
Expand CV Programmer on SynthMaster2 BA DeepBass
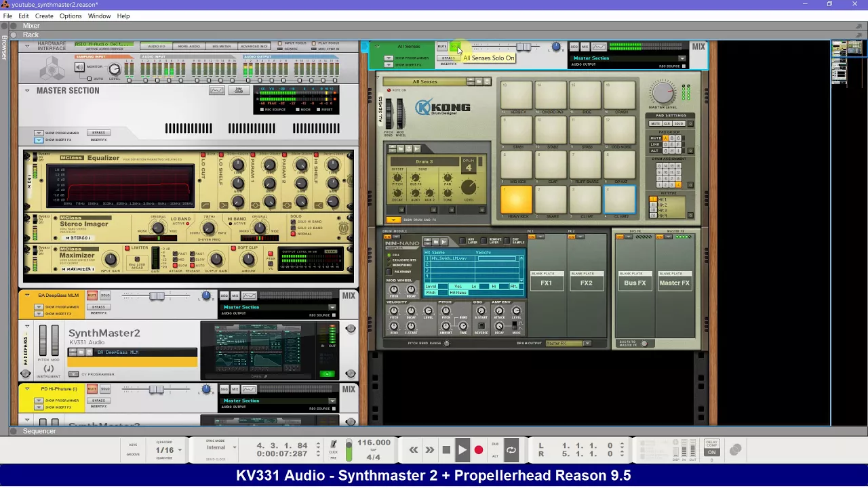click(74, 374)
